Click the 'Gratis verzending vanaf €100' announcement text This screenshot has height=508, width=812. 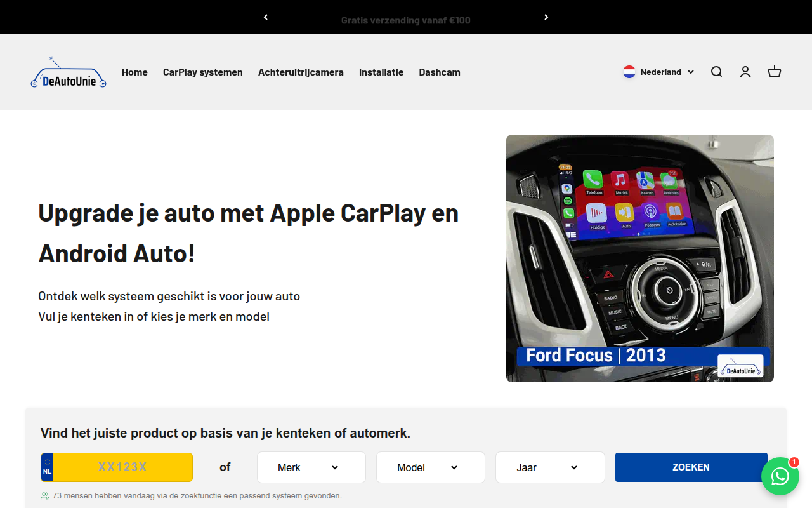click(x=406, y=20)
